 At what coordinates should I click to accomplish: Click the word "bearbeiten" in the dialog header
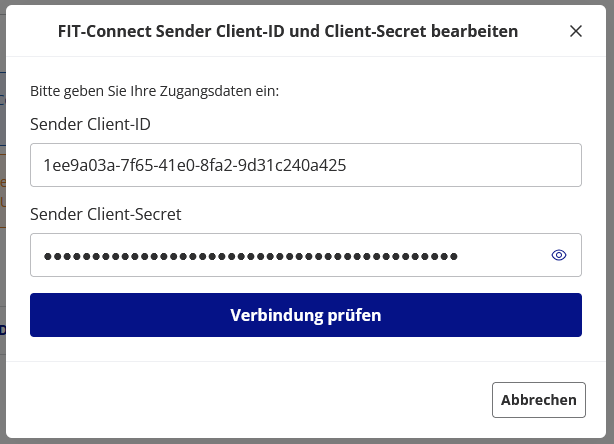475,31
